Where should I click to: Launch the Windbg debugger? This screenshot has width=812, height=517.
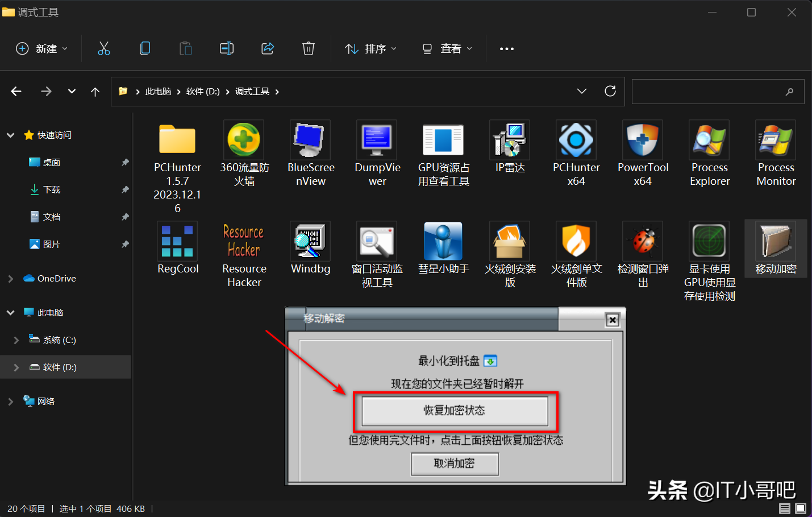point(310,241)
